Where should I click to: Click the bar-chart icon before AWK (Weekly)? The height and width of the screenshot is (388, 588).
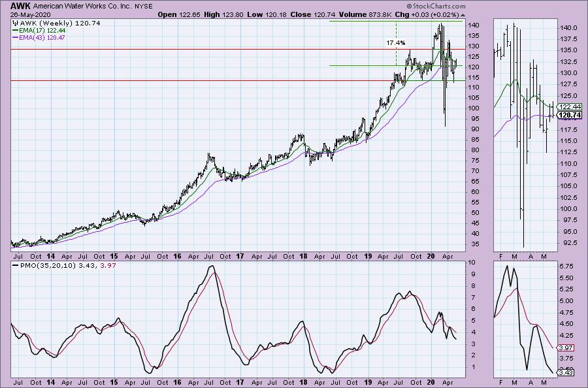click(x=16, y=24)
